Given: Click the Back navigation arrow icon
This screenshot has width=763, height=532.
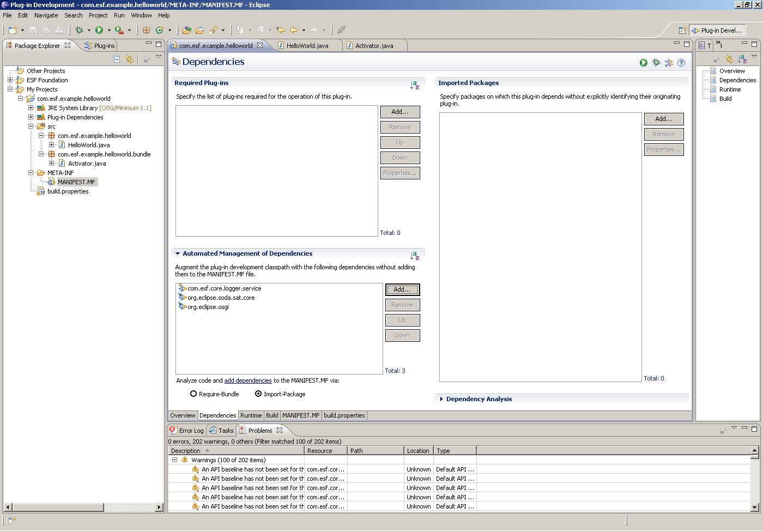Looking at the screenshot, I should pyautogui.click(x=294, y=30).
